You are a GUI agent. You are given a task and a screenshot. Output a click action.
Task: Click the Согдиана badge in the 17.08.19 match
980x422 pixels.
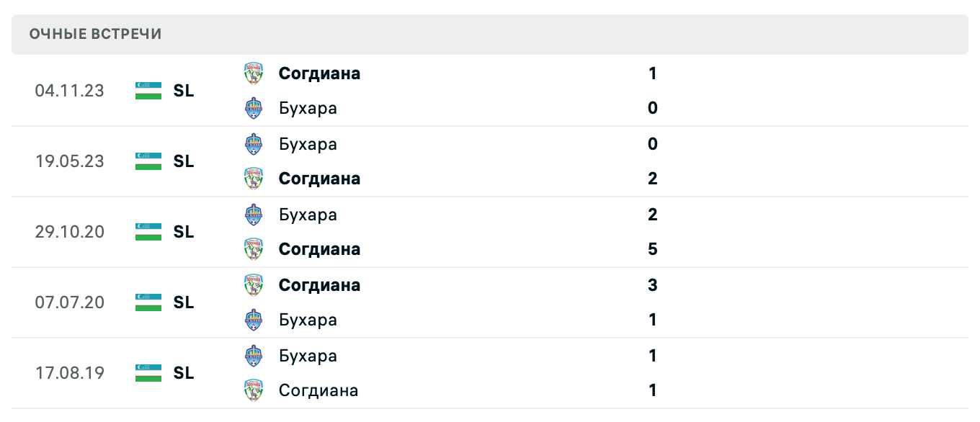tap(254, 390)
